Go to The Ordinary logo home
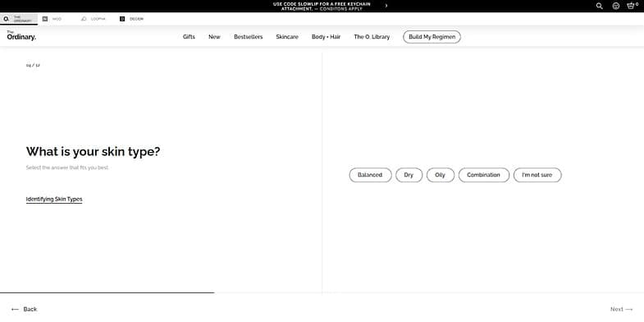This screenshot has width=644, height=322. (x=21, y=36)
